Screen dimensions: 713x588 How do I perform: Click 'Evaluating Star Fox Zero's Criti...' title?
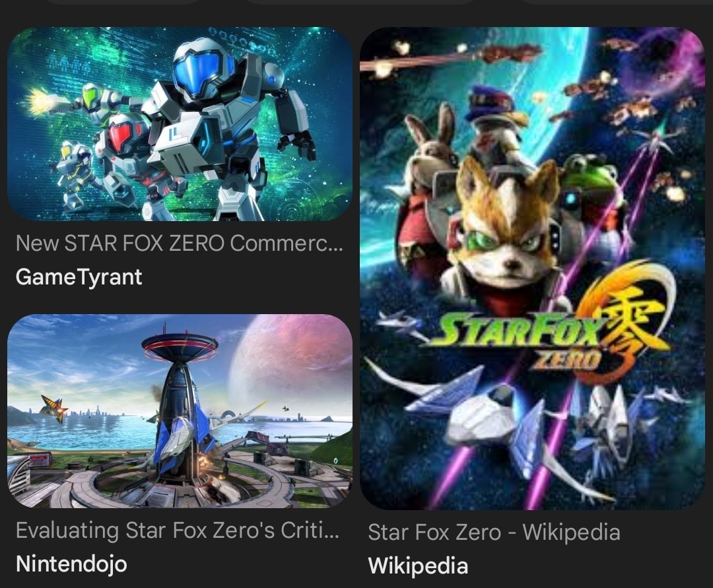(178, 531)
